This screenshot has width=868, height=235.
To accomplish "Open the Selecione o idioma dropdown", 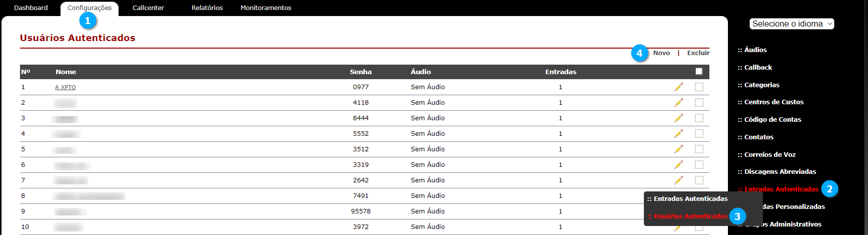I will [791, 24].
